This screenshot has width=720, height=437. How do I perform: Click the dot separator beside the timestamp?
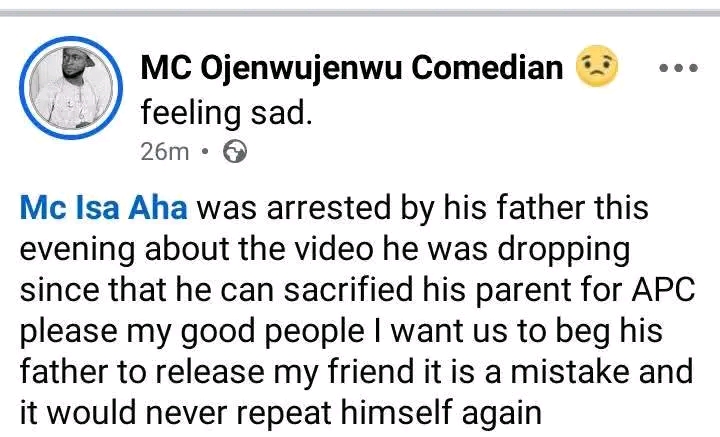(x=205, y=152)
